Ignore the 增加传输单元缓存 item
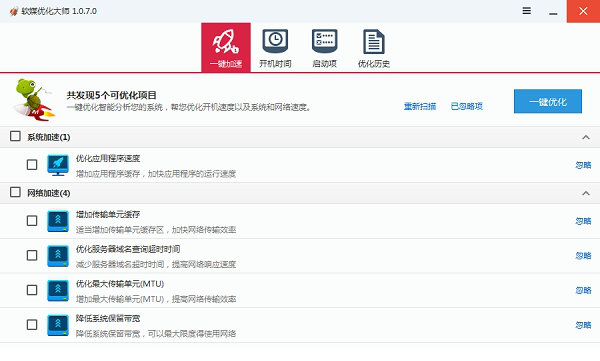 (x=583, y=221)
